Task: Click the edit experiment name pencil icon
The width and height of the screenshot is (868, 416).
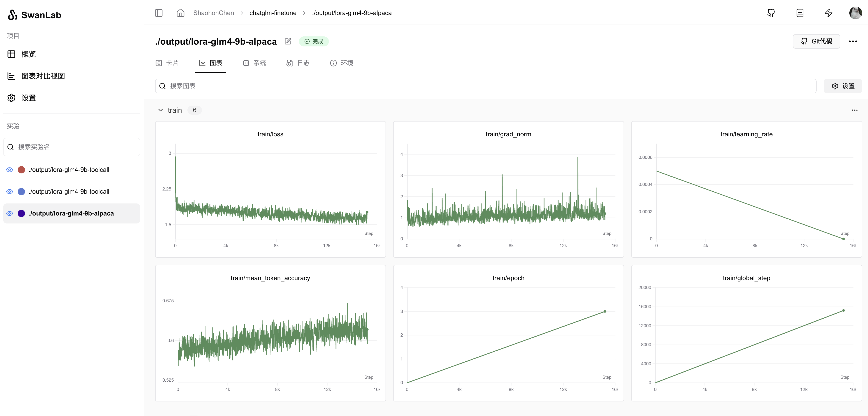Action: [288, 41]
